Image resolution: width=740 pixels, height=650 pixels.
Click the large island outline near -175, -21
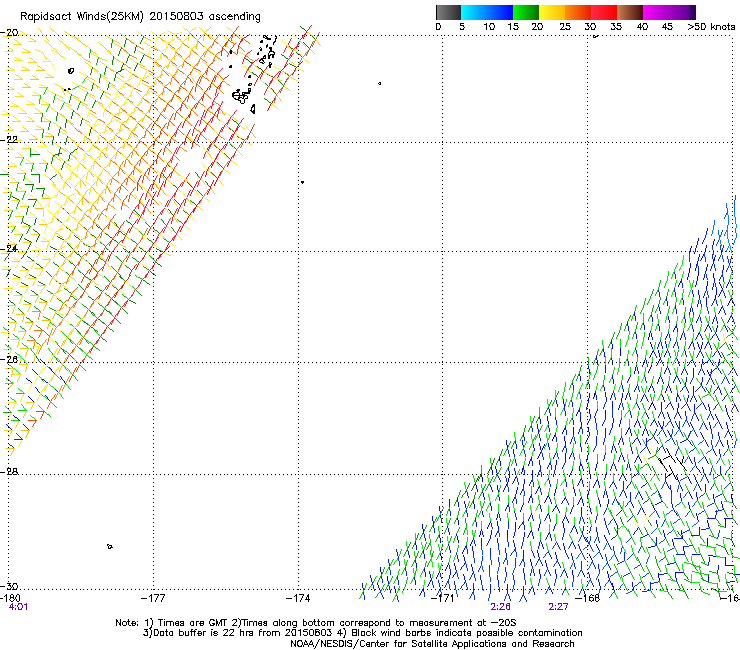240,96
